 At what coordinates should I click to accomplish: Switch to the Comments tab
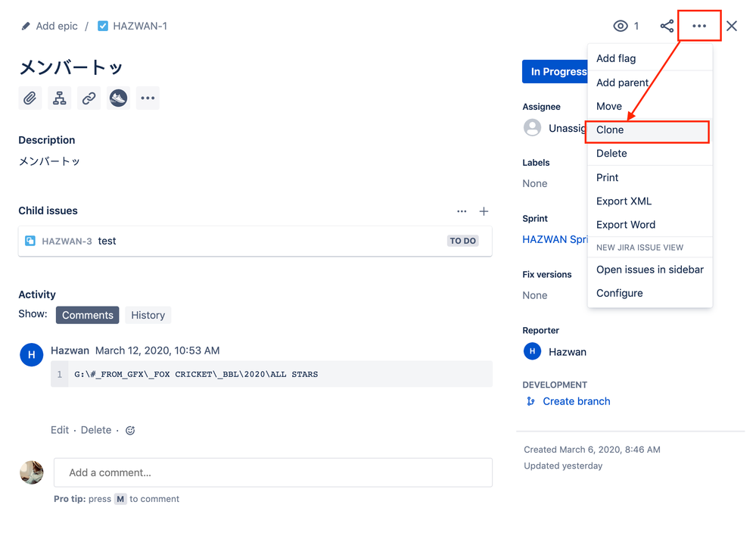pyautogui.click(x=87, y=315)
